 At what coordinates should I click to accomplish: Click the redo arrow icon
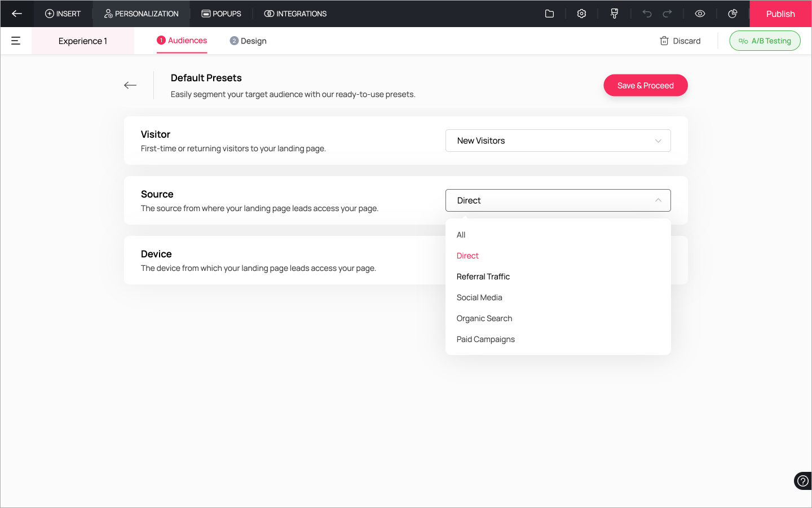tap(667, 14)
